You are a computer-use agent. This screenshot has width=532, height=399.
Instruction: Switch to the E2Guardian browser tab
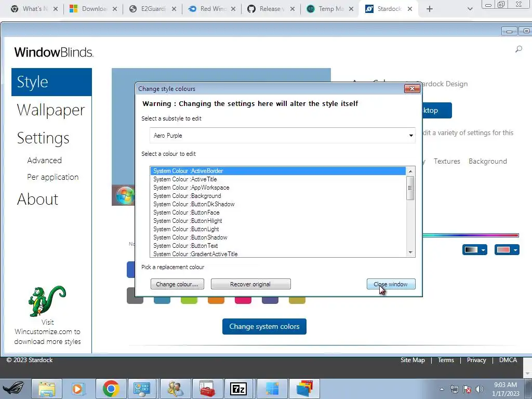click(x=152, y=9)
